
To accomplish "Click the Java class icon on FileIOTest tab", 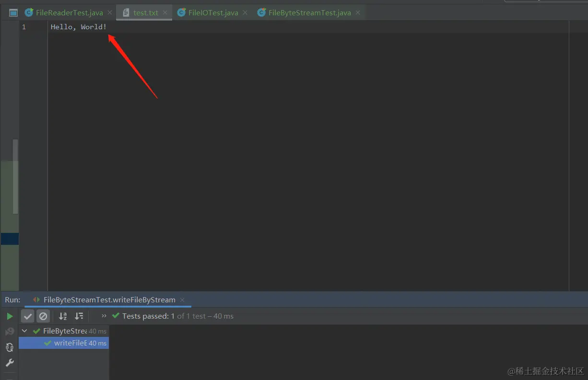I will pos(181,12).
